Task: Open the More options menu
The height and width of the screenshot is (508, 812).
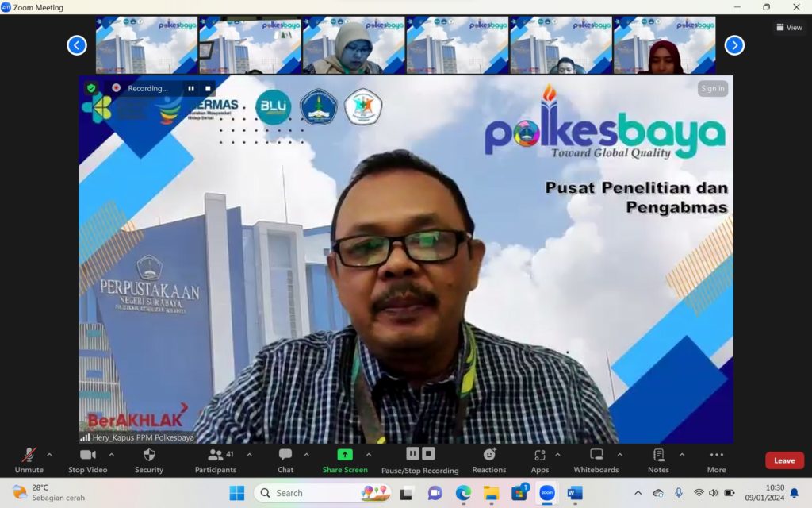Action: point(717,460)
